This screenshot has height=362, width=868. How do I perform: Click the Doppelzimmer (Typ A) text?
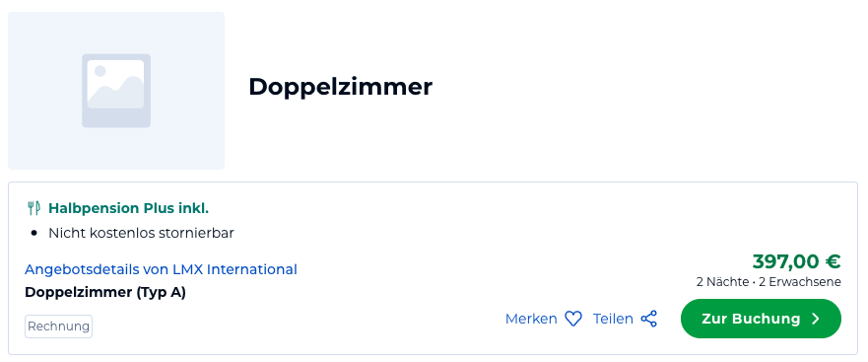coord(105,292)
